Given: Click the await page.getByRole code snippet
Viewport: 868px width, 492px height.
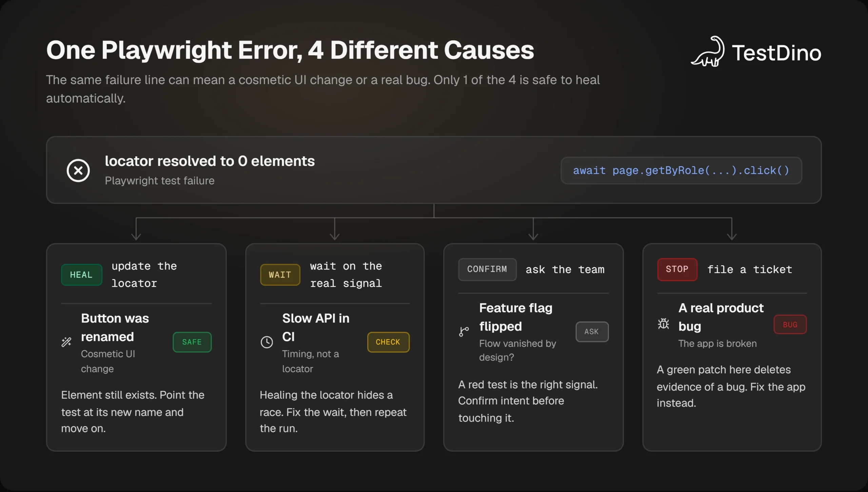Looking at the screenshot, I should [681, 170].
